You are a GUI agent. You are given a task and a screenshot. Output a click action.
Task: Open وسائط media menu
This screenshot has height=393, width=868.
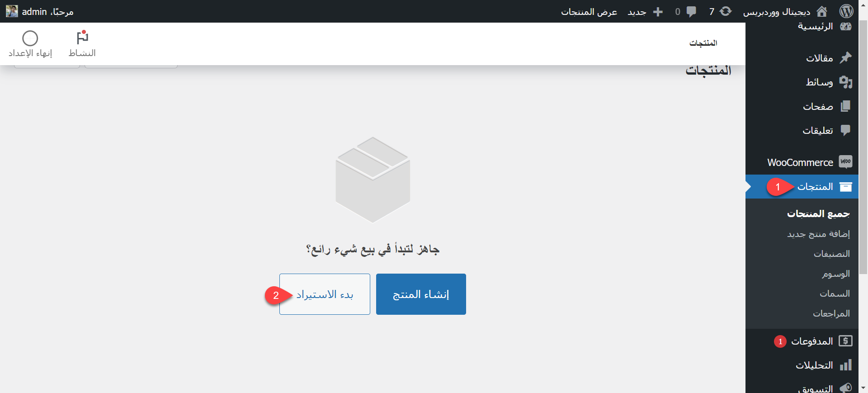point(819,82)
